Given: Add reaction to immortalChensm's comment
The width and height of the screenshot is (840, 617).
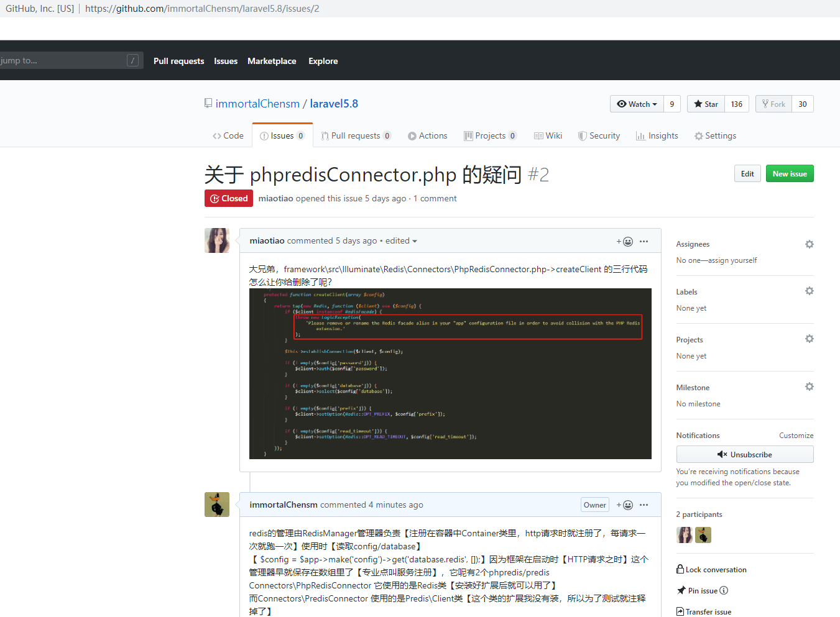Looking at the screenshot, I should tap(625, 505).
